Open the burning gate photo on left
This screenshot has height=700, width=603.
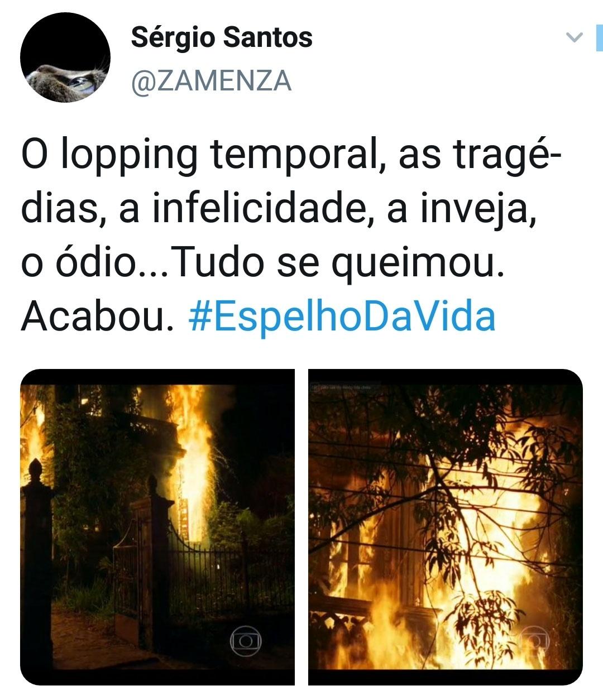point(157,527)
